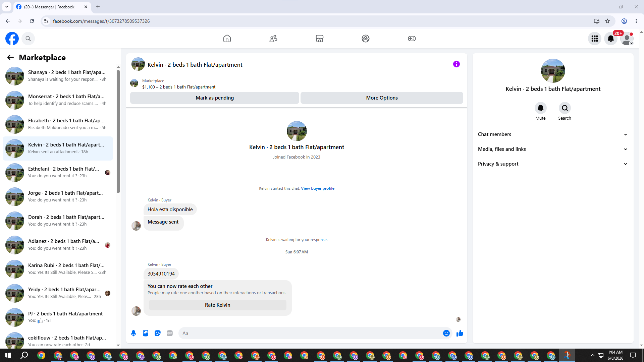Open the emoji picker smiley
This screenshot has height=362, width=644.
click(x=446, y=333)
